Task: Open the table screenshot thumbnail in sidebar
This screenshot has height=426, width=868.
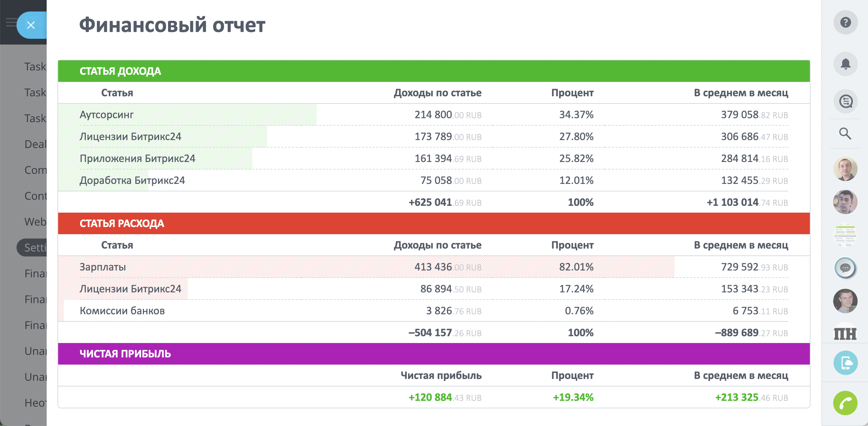Action: point(845,235)
